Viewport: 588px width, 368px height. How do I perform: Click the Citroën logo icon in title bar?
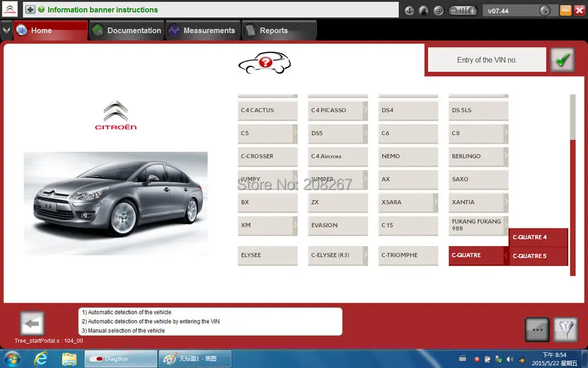pos(10,9)
